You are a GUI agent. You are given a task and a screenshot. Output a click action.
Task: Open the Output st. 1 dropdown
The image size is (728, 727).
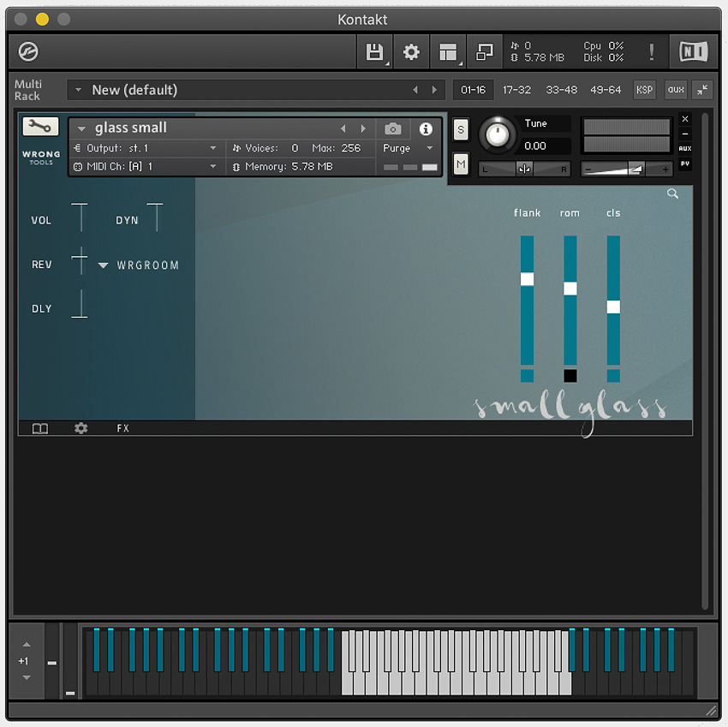click(146, 147)
